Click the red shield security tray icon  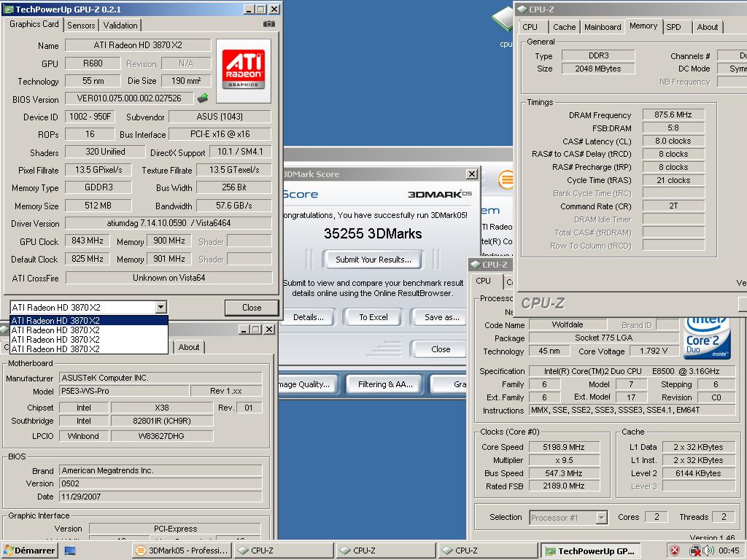tap(675, 551)
